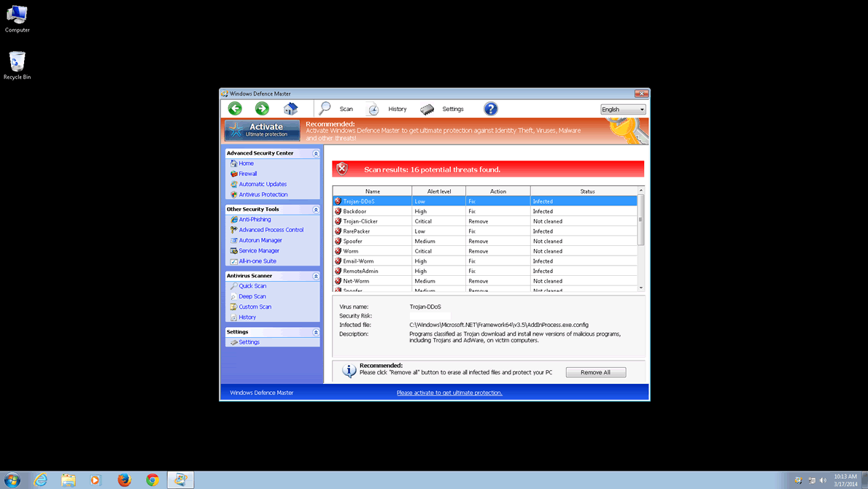Click the green back arrow icon
The width and height of the screenshot is (868, 489).
coord(235,109)
